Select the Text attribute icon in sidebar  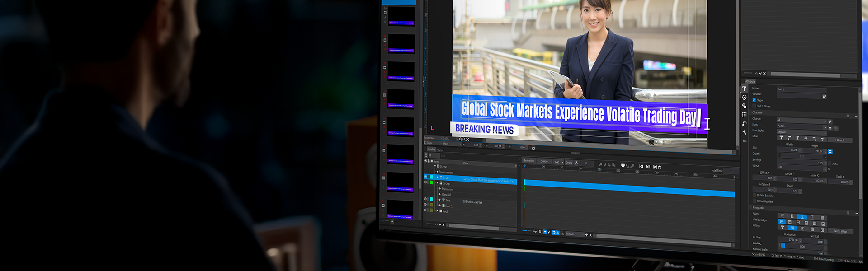744,89
